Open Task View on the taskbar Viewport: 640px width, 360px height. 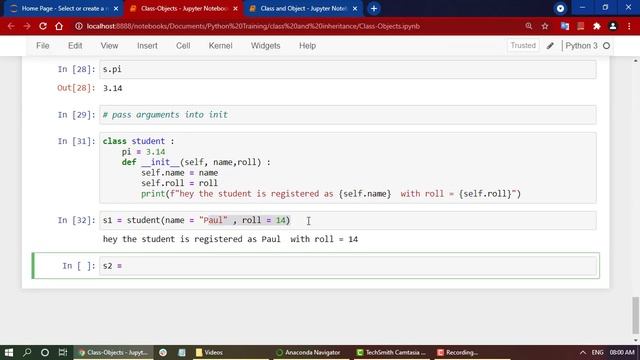tap(63, 352)
